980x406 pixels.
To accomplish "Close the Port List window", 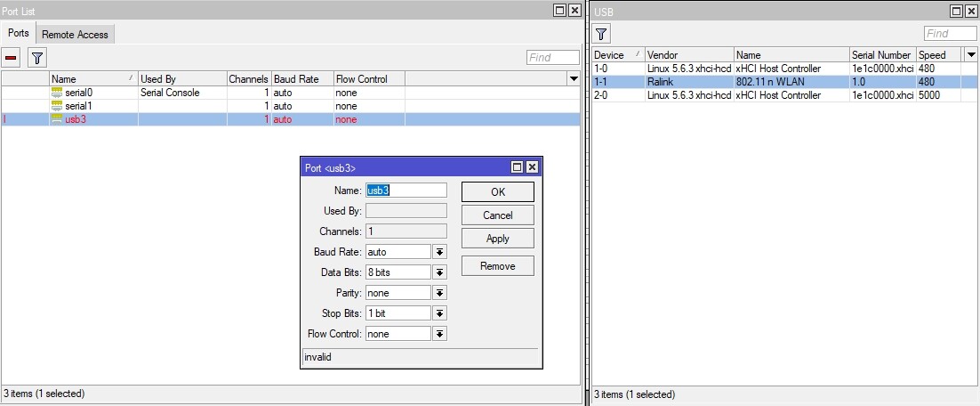I will [x=574, y=11].
